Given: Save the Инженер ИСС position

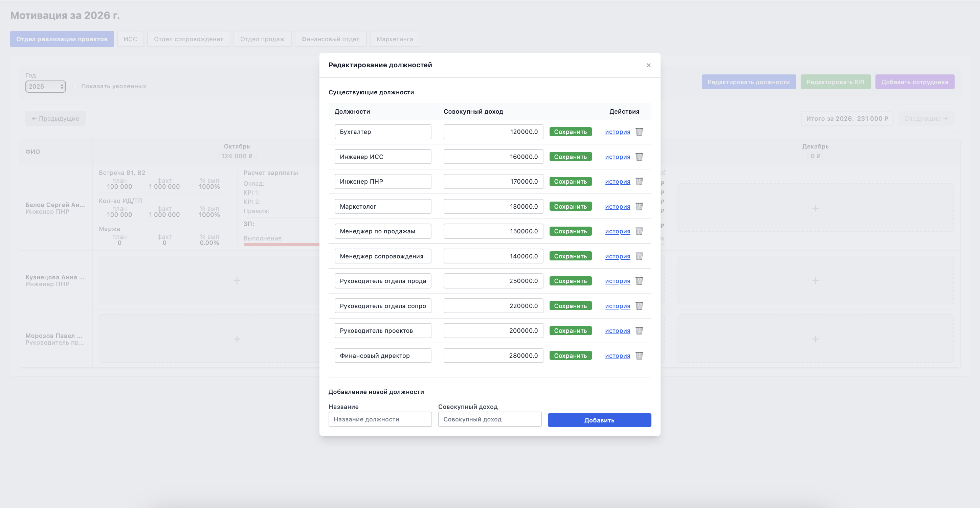Looking at the screenshot, I should coord(570,157).
